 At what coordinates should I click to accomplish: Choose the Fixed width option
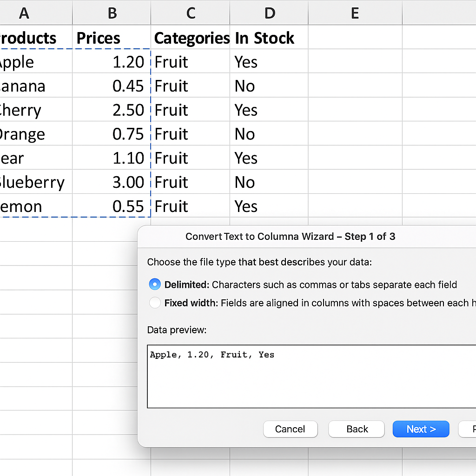click(x=155, y=303)
